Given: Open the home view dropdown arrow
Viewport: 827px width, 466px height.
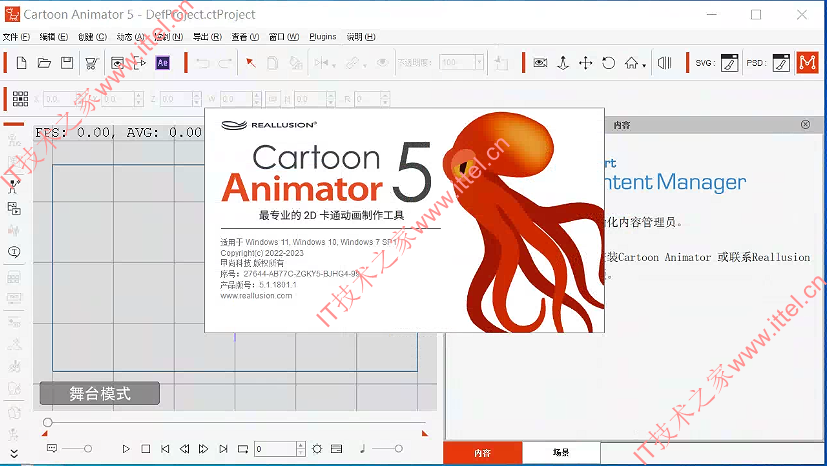Looking at the screenshot, I should (644, 66).
